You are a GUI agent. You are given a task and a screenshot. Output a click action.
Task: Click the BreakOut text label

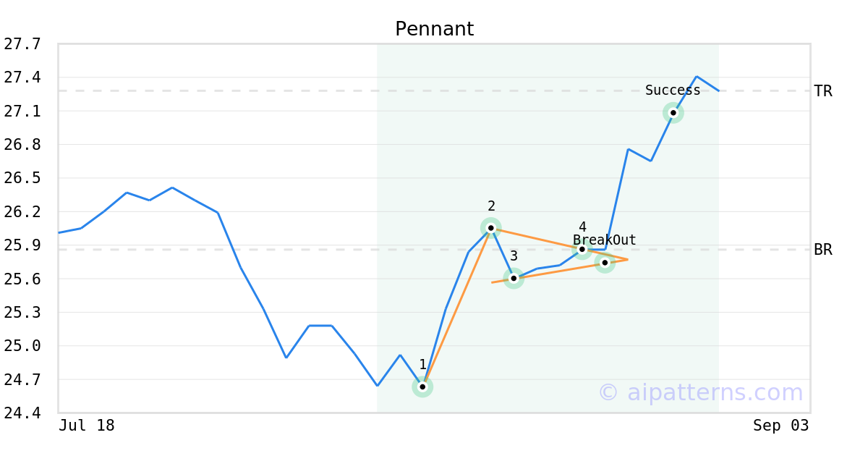pos(605,240)
